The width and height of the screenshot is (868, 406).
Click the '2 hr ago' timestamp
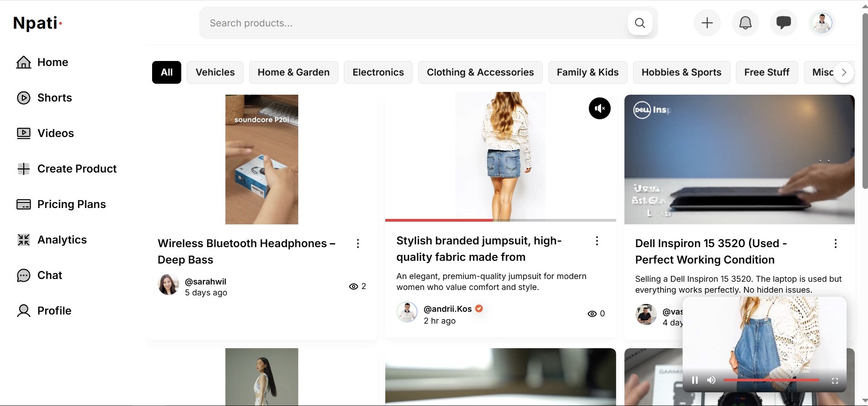pos(439,321)
